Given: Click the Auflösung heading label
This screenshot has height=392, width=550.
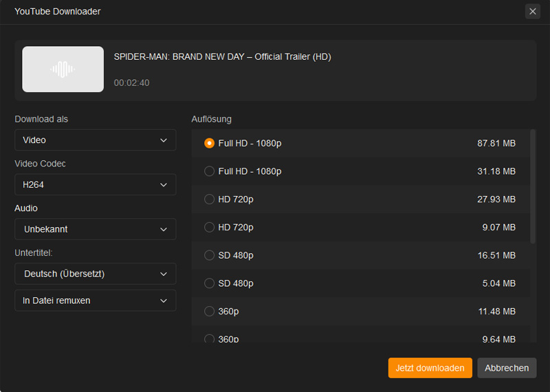Looking at the screenshot, I should click(x=212, y=120).
